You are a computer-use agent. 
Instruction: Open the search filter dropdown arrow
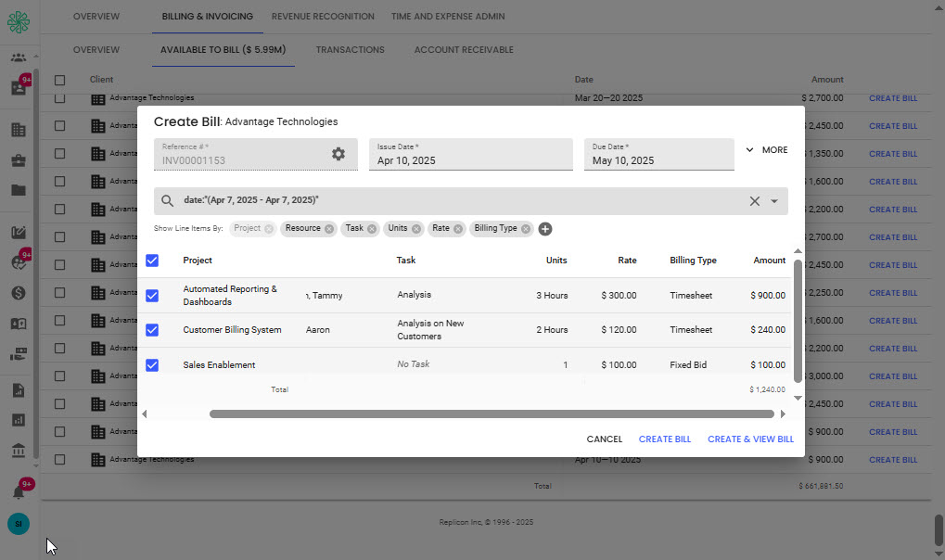774,201
